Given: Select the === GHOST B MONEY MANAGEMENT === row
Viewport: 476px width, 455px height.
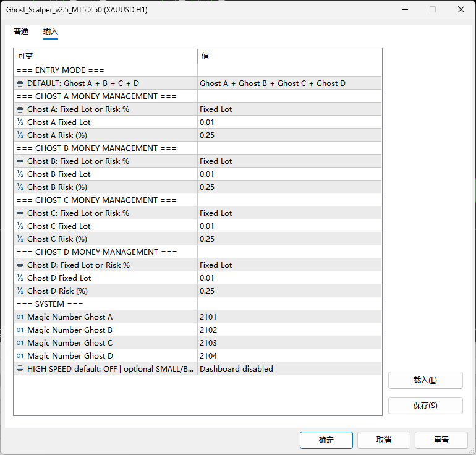Looking at the screenshot, I should [198, 148].
